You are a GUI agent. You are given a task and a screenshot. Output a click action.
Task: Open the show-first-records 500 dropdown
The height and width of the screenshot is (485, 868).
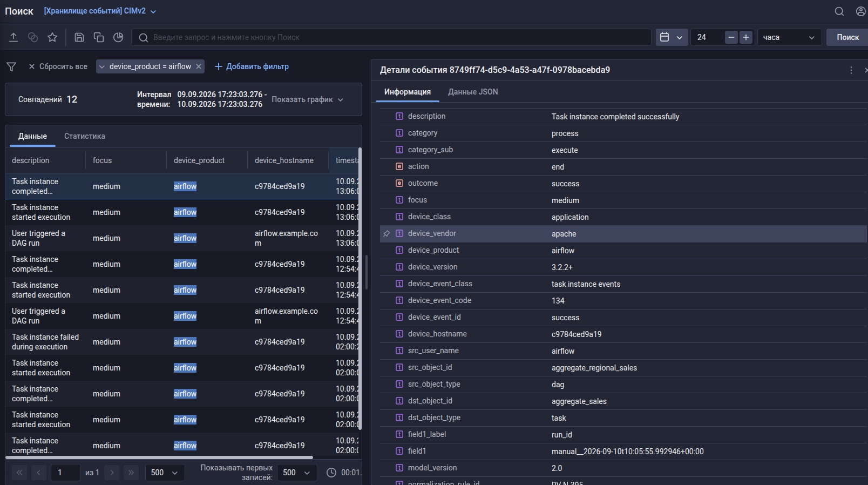click(x=297, y=473)
